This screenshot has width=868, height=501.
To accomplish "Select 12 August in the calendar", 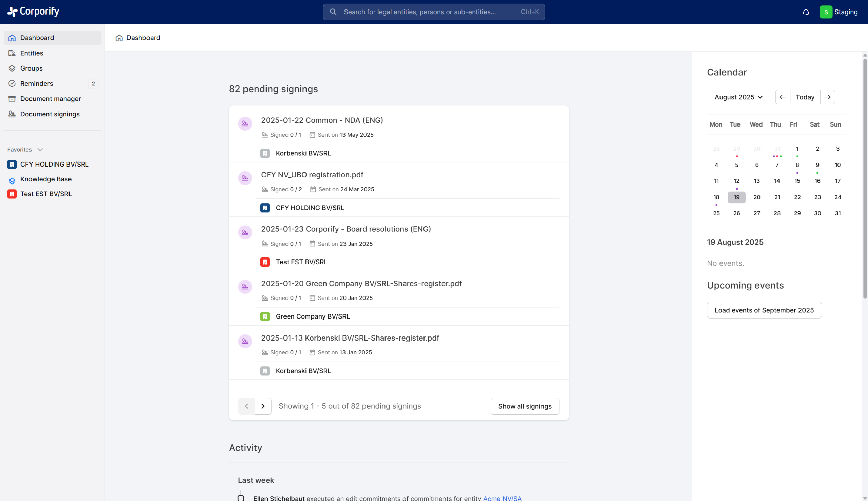I will click(736, 181).
